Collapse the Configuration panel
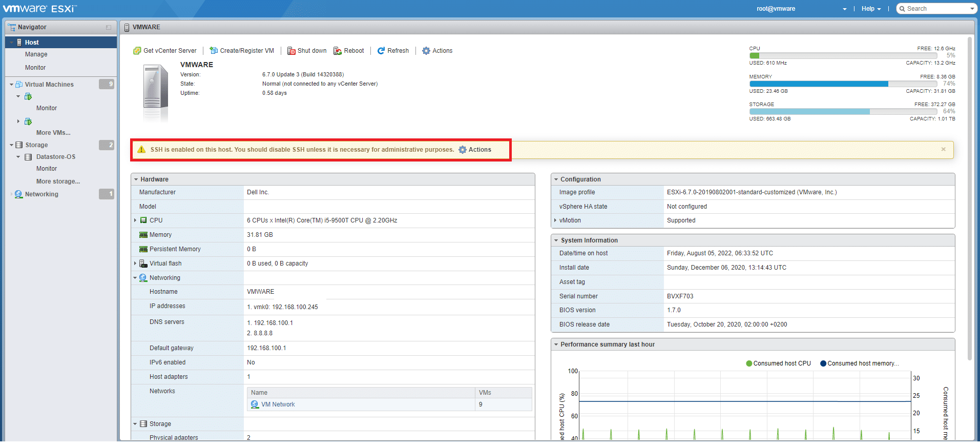This screenshot has height=446, width=980. pos(556,179)
